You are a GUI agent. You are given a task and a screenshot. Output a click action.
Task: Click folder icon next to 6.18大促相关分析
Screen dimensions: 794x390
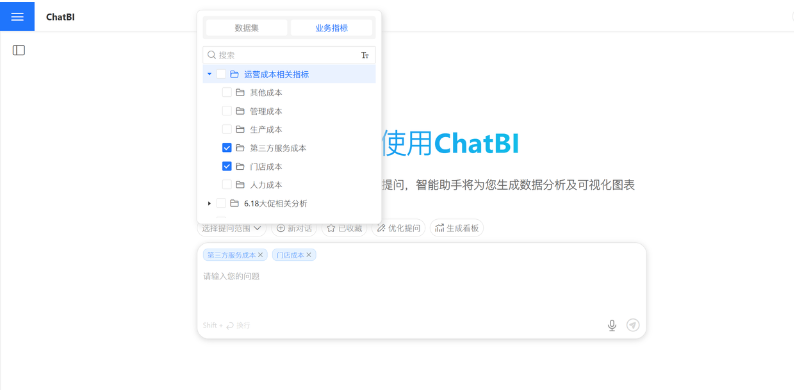pyautogui.click(x=234, y=203)
